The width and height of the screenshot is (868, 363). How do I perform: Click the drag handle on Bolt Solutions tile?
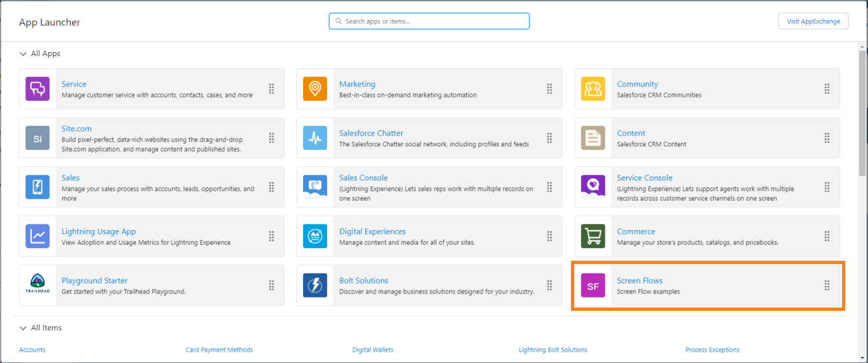(550, 285)
